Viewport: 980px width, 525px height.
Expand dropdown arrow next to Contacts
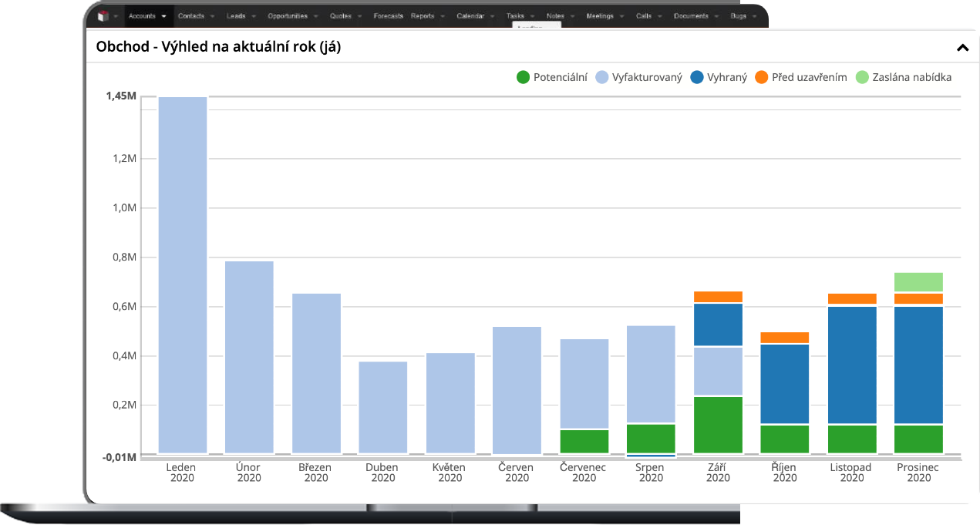tap(212, 16)
